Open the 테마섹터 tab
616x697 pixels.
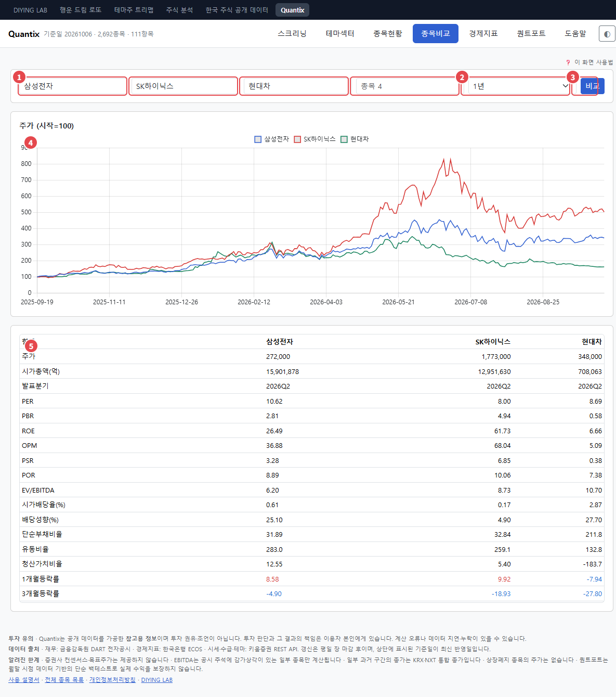[340, 34]
